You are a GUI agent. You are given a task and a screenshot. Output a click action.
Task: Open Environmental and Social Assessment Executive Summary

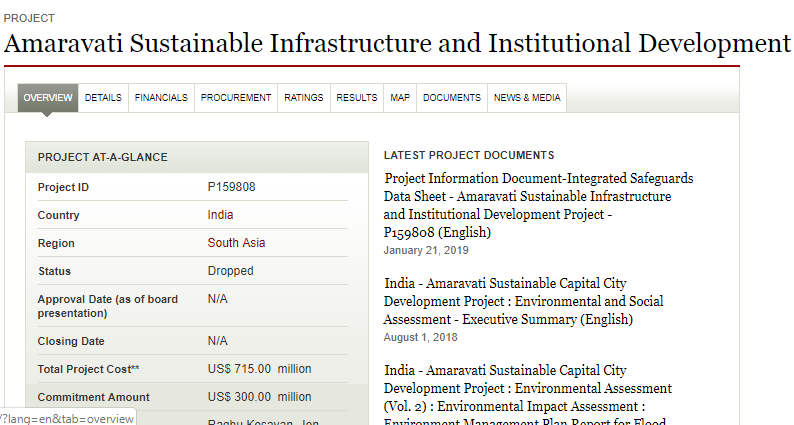524,302
